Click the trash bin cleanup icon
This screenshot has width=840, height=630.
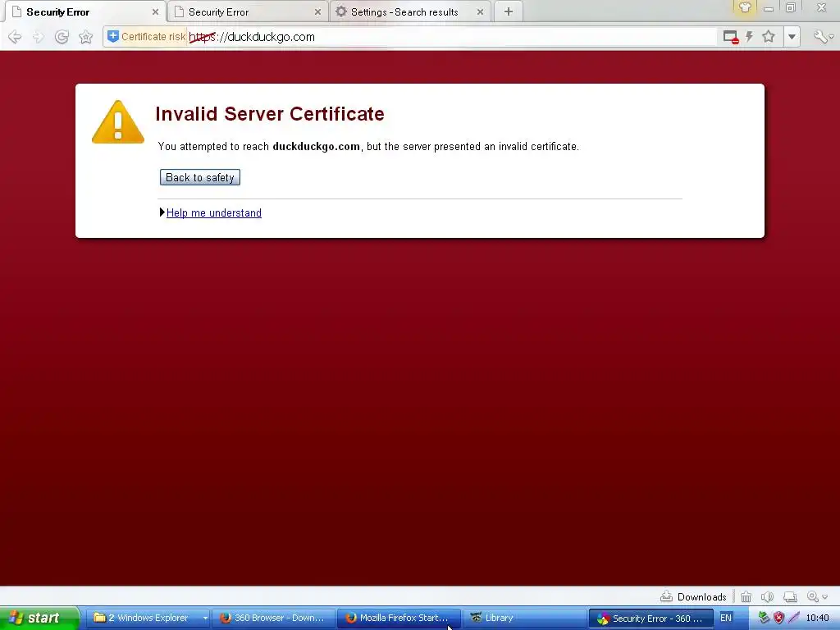(x=746, y=596)
